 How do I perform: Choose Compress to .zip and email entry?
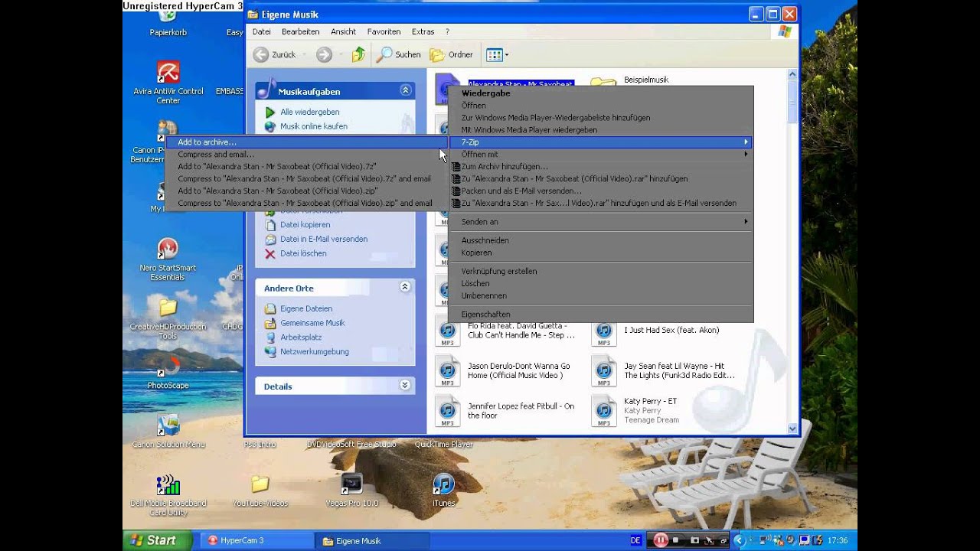306,204
